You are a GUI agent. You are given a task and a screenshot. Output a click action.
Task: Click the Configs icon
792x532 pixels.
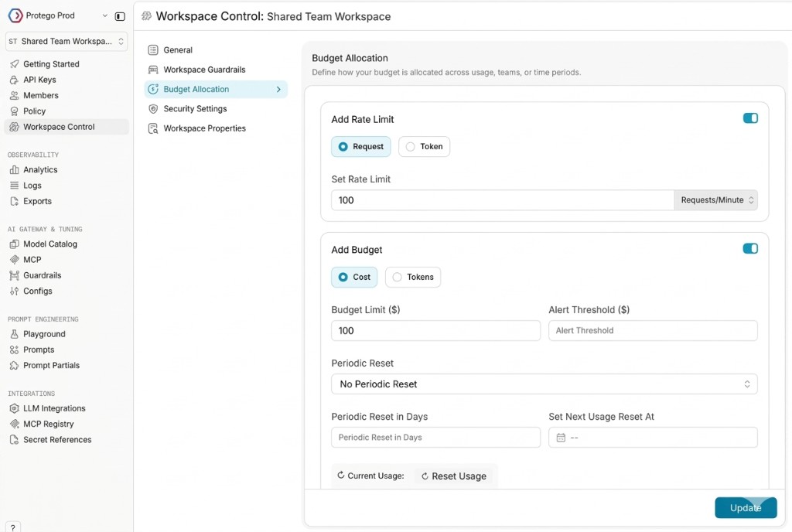point(14,291)
